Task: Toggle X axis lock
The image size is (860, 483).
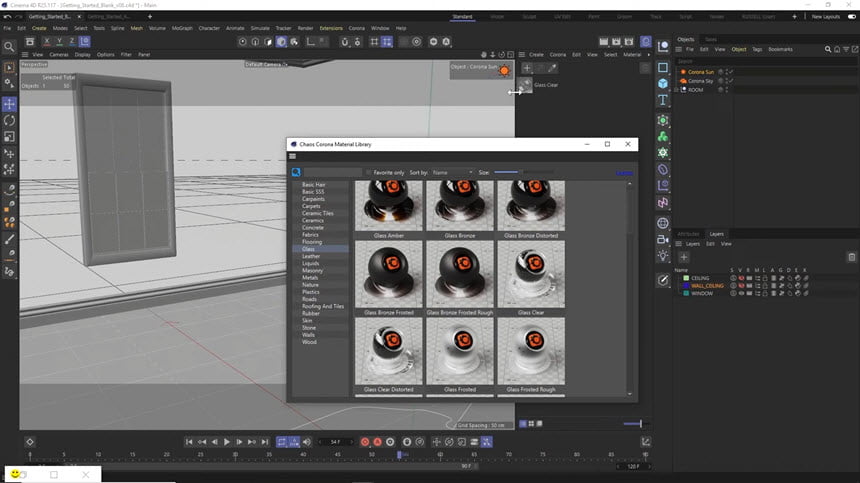Action: pos(47,42)
